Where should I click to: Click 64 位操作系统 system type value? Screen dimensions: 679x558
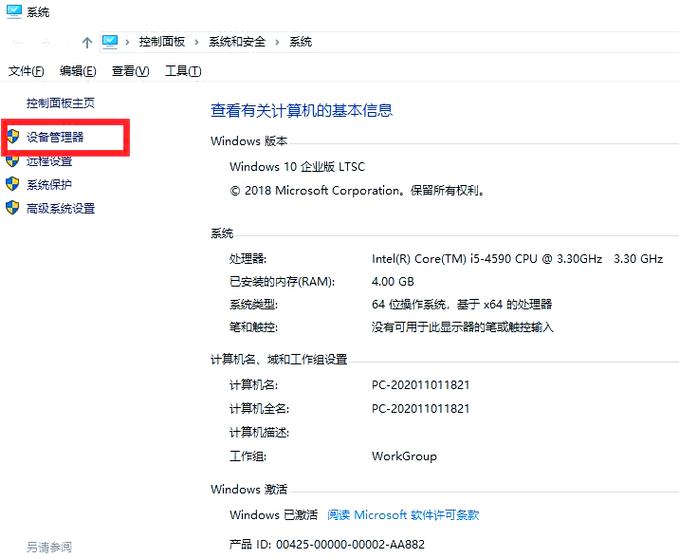tap(462, 304)
